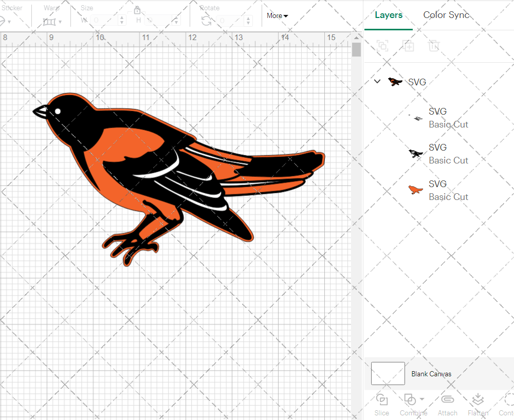Viewport: 514px width, 420px height.
Task: Collapse the SVG group layer
Action: coord(377,81)
